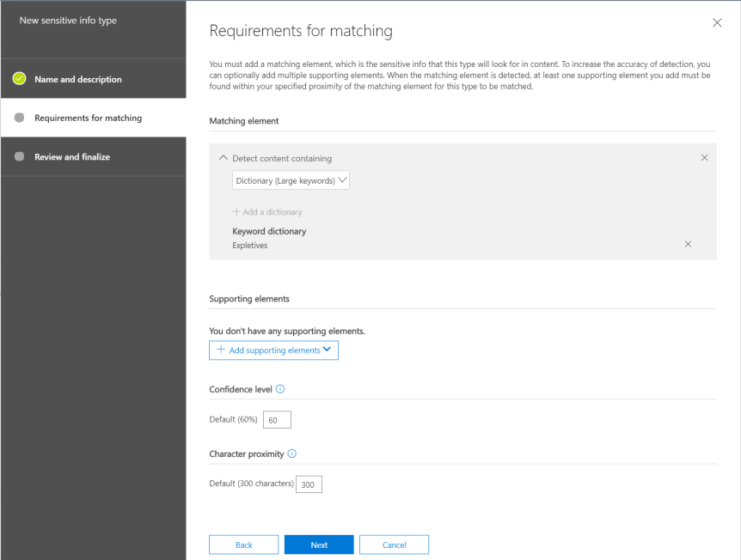Click the gray step indicator for Review and finalize
741x560 pixels.
(x=20, y=156)
